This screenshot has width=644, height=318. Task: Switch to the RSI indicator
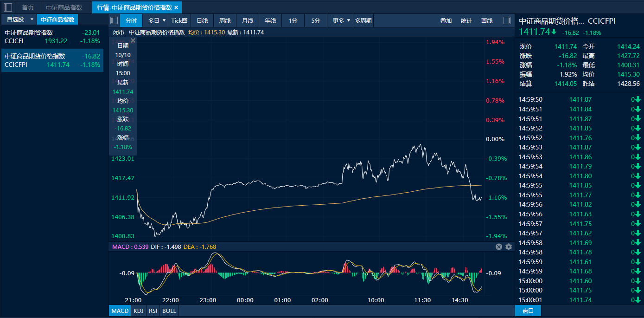pos(153,311)
